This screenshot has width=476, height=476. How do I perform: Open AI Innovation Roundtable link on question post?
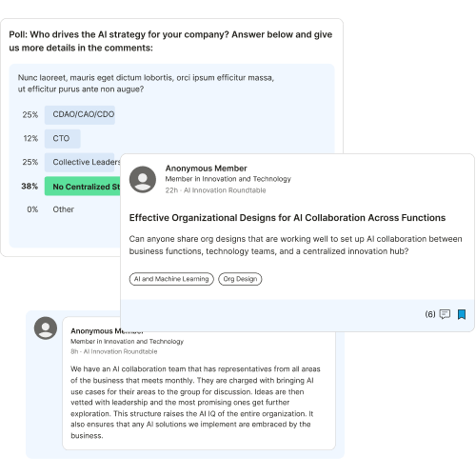(225, 190)
